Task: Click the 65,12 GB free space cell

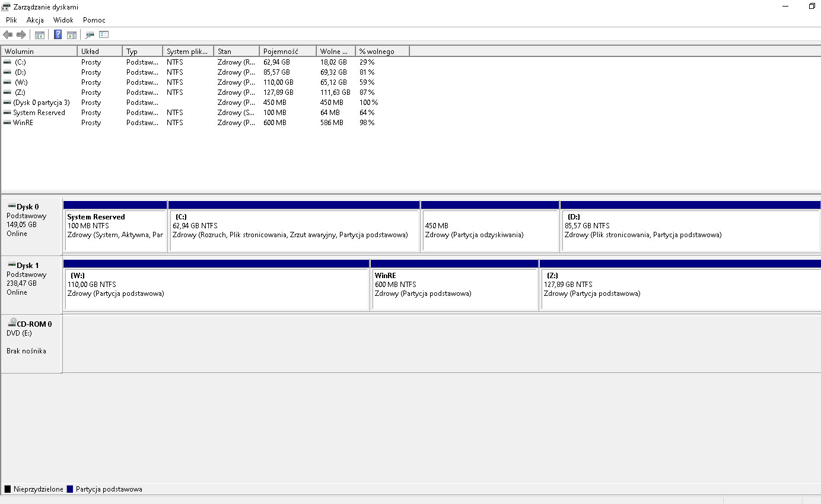Action: (x=333, y=82)
